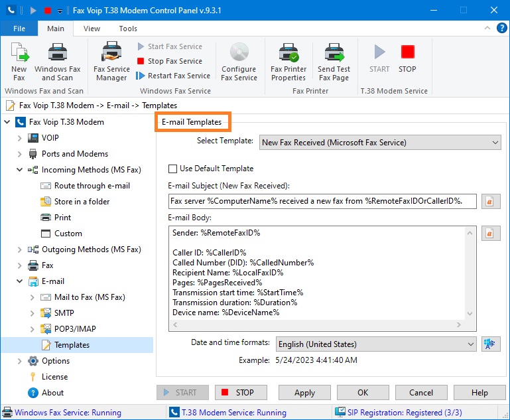The width and height of the screenshot is (510, 420).
Task: Open Fax Service Manager
Action: coord(111,62)
